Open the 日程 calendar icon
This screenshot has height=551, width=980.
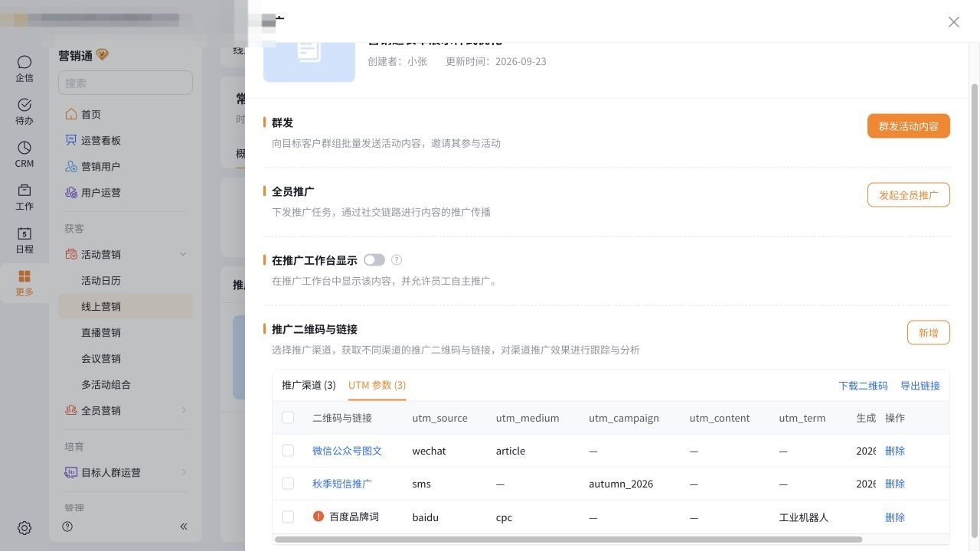[x=24, y=233]
